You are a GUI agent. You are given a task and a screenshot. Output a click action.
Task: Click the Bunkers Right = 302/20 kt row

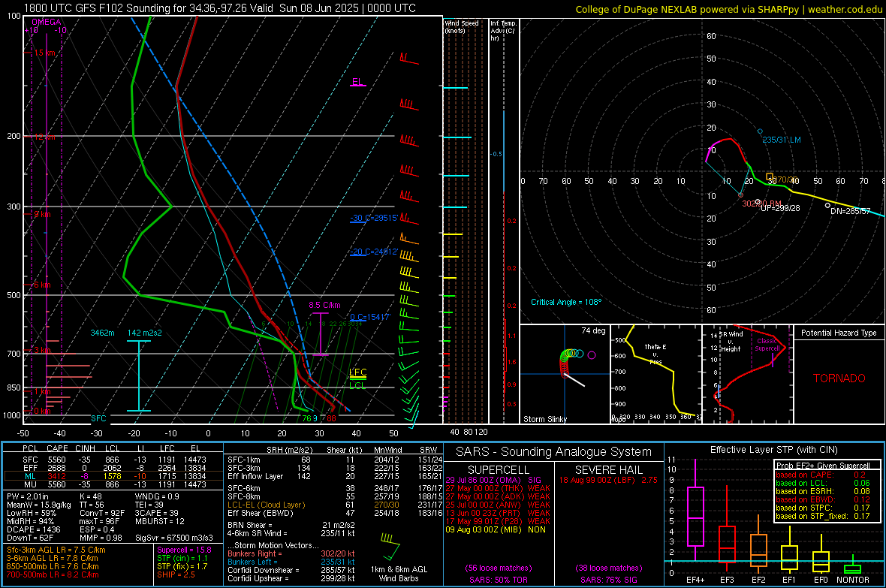(291, 553)
